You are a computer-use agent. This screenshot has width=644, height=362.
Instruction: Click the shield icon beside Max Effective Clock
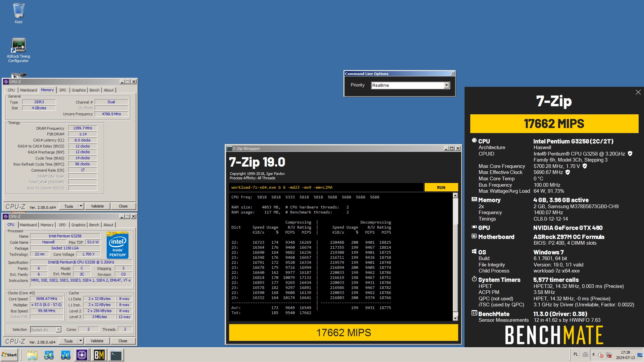(x=568, y=172)
